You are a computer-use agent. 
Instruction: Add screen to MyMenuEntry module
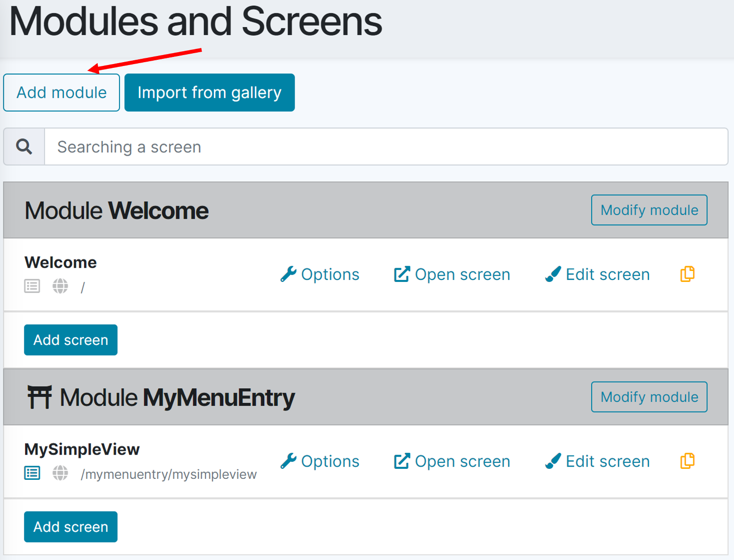pyautogui.click(x=71, y=527)
